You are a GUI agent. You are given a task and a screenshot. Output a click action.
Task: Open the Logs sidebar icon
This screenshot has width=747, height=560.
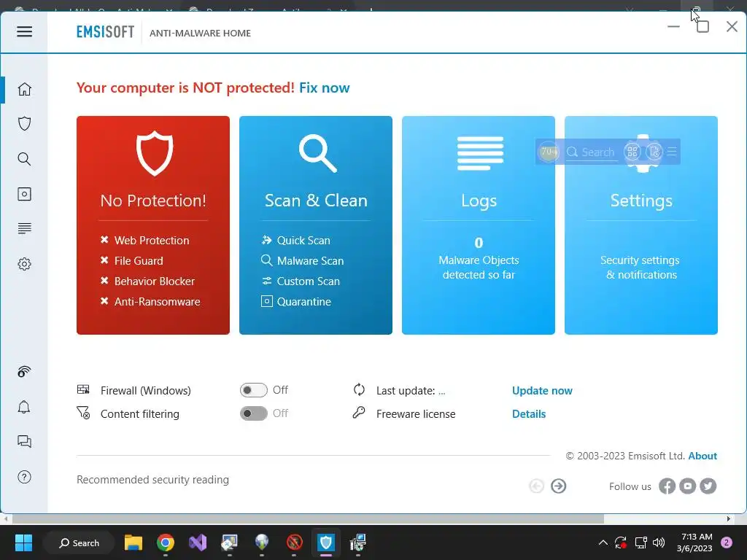tap(24, 228)
